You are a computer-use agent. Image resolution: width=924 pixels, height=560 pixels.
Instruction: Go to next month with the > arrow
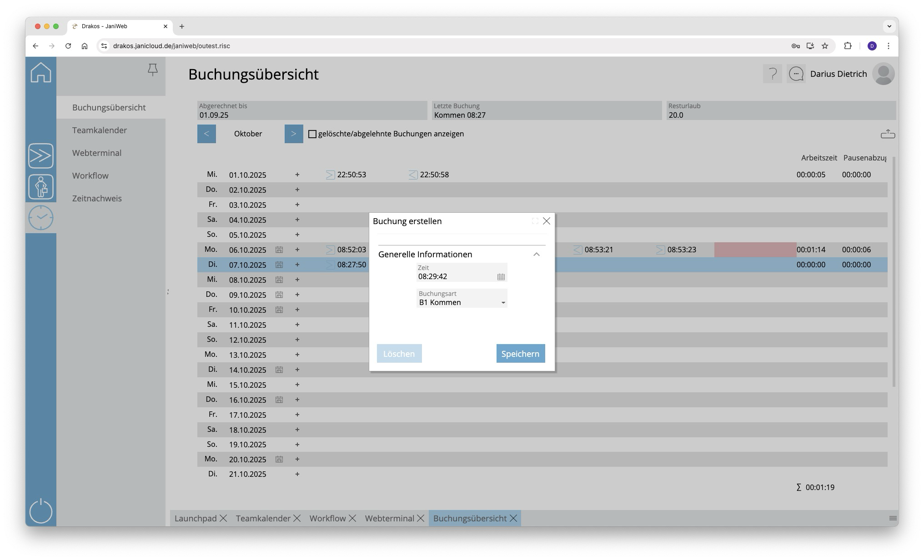(x=294, y=134)
